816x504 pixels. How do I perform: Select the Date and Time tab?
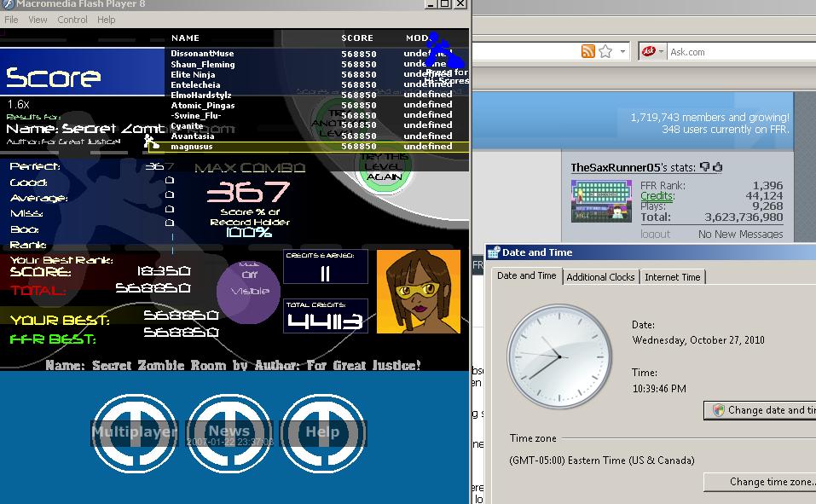527,275
